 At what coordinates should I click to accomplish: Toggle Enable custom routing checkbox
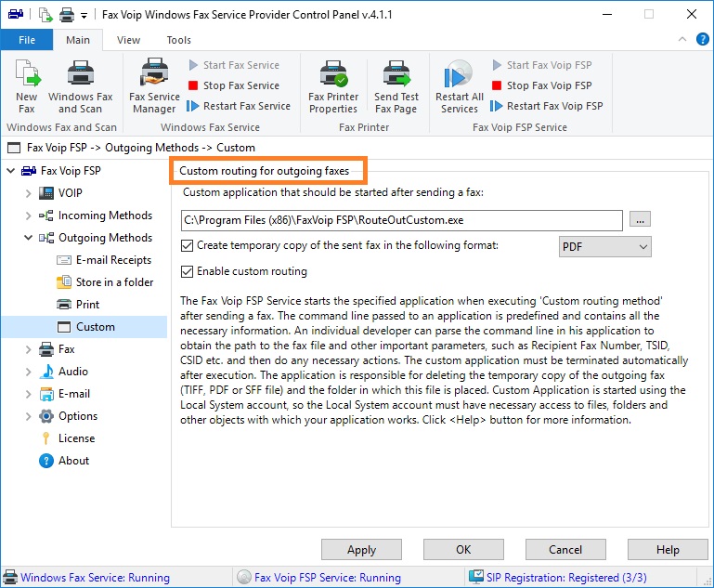coord(187,272)
